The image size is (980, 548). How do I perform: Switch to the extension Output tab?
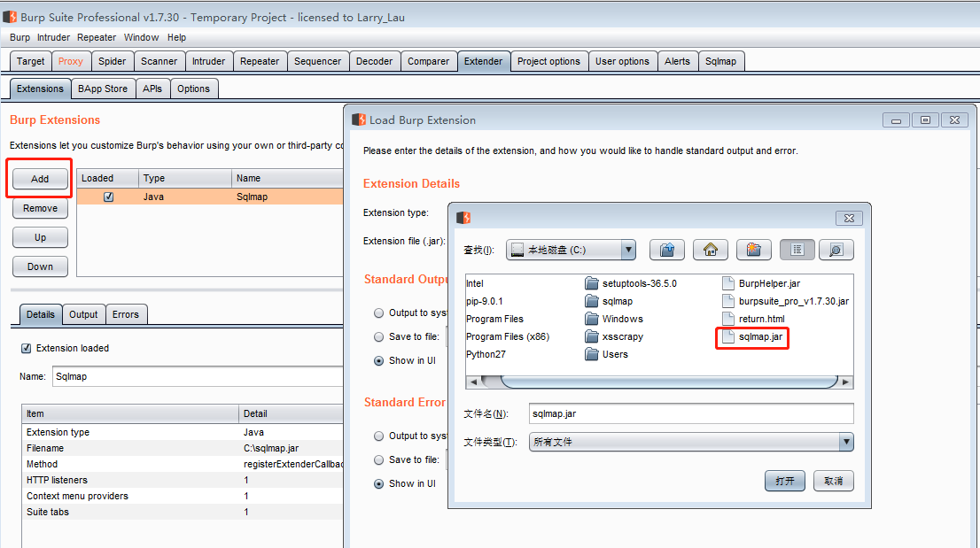83,314
